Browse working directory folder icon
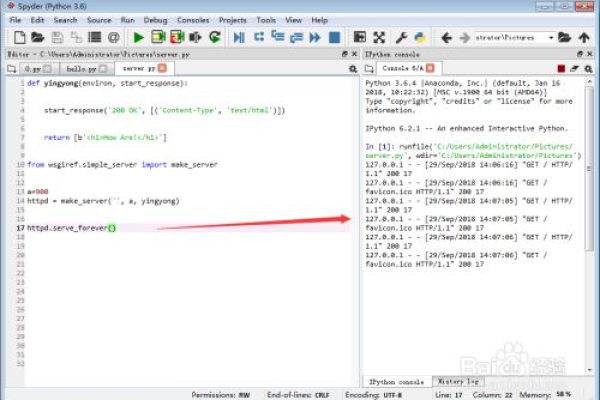Viewport: 600px width, 400px height. tap(564, 38)
